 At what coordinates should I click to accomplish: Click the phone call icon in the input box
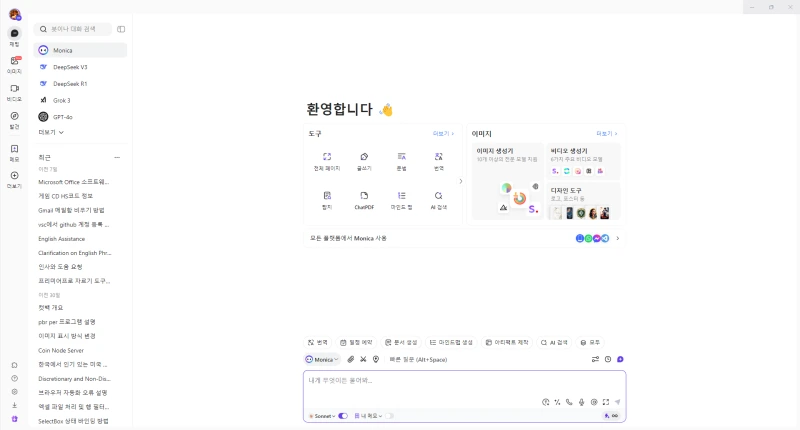(x=569, y=402)
